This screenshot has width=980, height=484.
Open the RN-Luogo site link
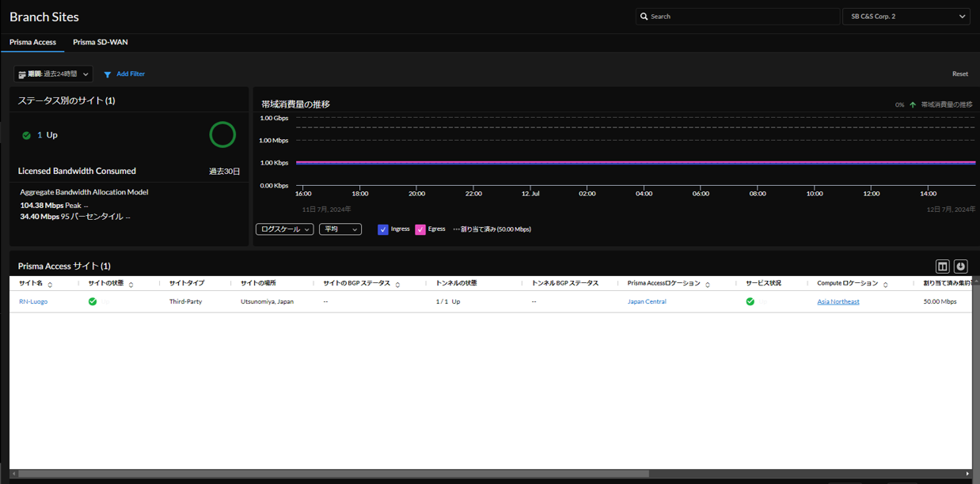(33, 301)
